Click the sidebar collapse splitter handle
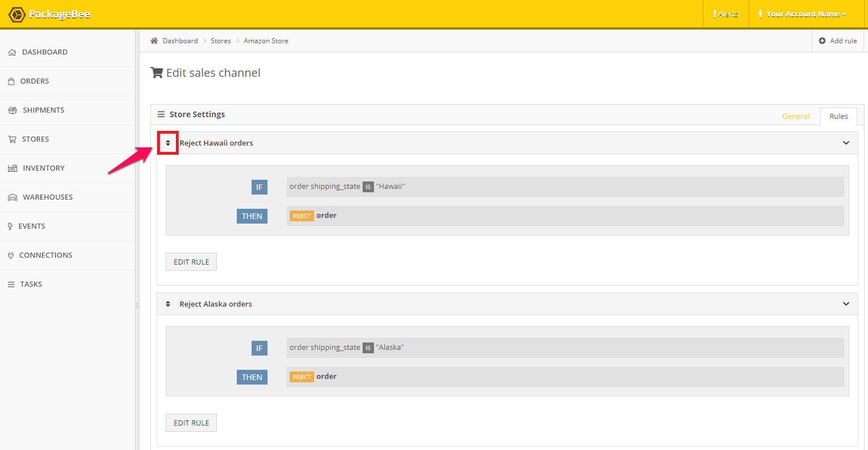 [137, 305]
